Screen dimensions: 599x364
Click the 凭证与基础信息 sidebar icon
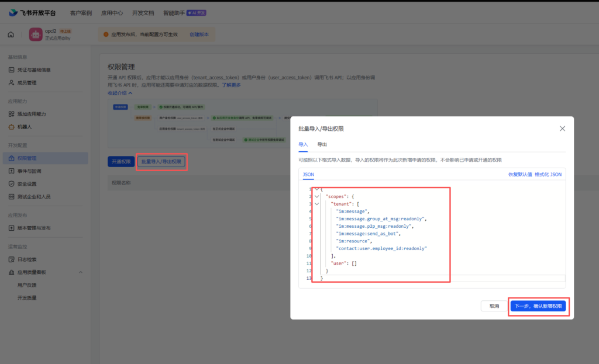click(11, 70)
